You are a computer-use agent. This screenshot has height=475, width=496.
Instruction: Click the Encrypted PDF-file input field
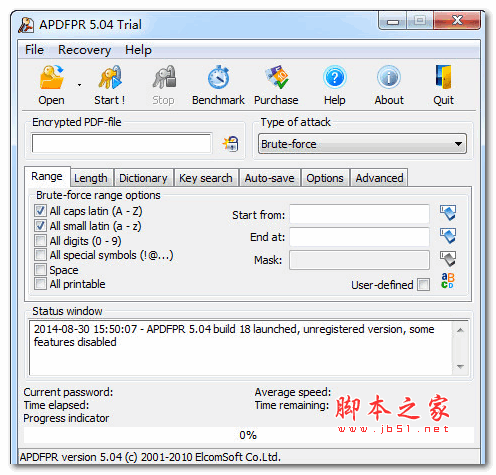click(x=122, y=144)
